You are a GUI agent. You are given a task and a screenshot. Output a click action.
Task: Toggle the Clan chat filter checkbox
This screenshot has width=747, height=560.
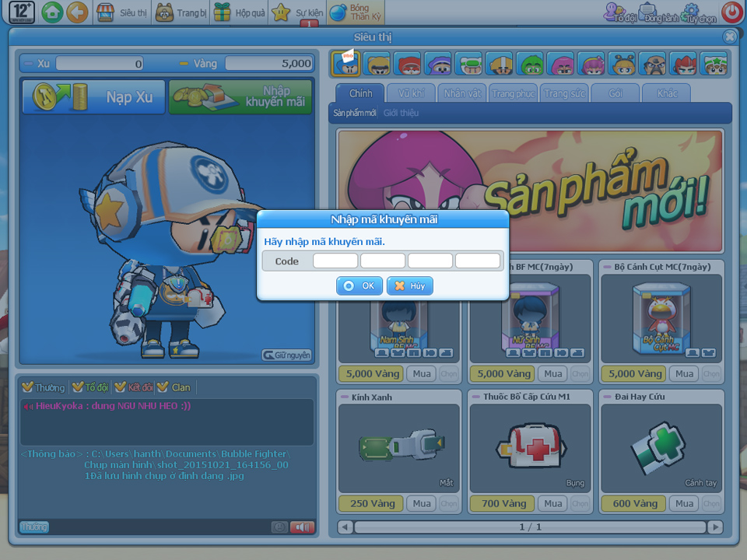point(163,387)
